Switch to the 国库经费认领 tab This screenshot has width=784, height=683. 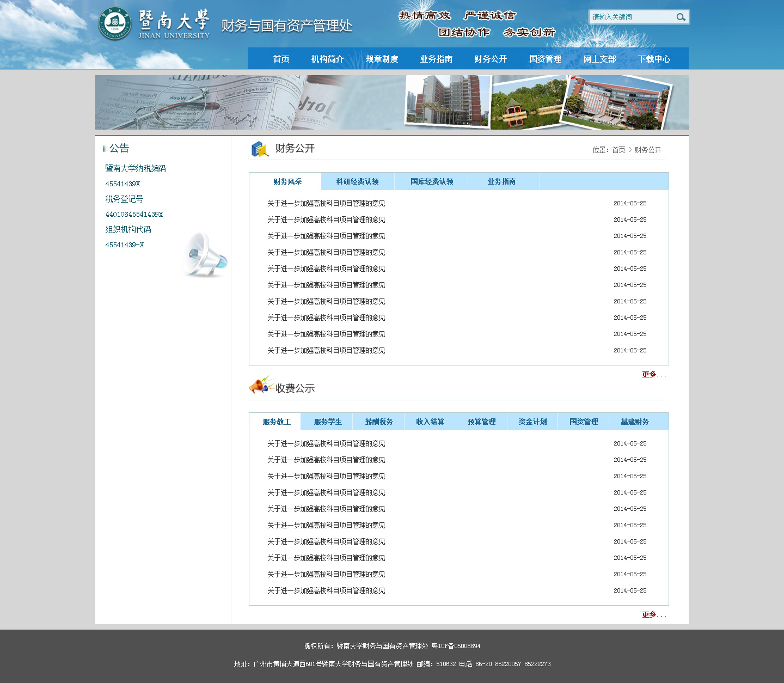432,182
